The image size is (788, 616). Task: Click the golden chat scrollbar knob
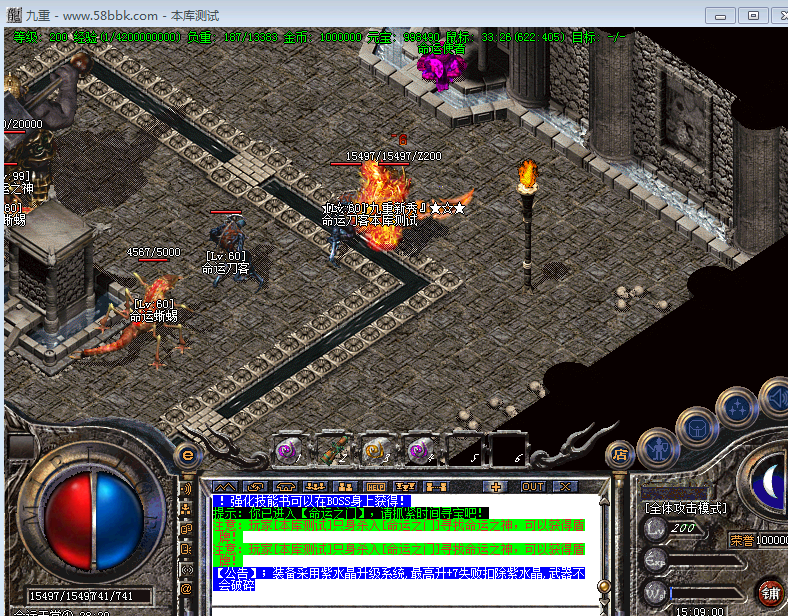click(x=604, y=586)
